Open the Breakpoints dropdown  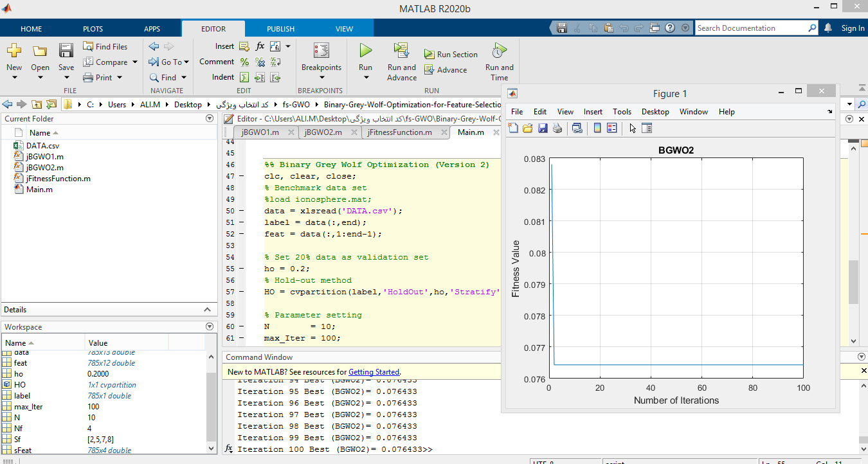coord(321,78)
